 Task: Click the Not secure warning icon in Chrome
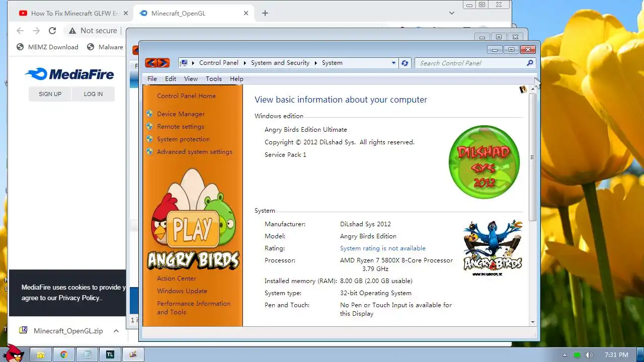(73, 31)
